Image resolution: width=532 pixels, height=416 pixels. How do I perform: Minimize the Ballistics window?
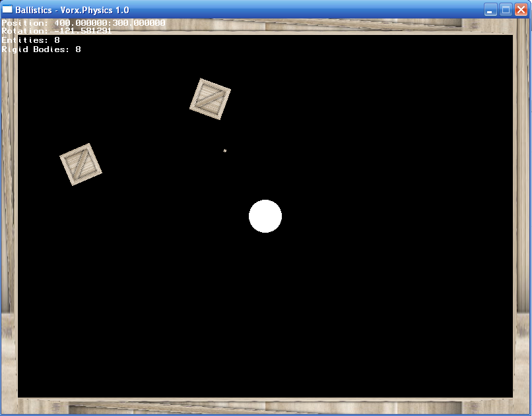coord(490,10)
